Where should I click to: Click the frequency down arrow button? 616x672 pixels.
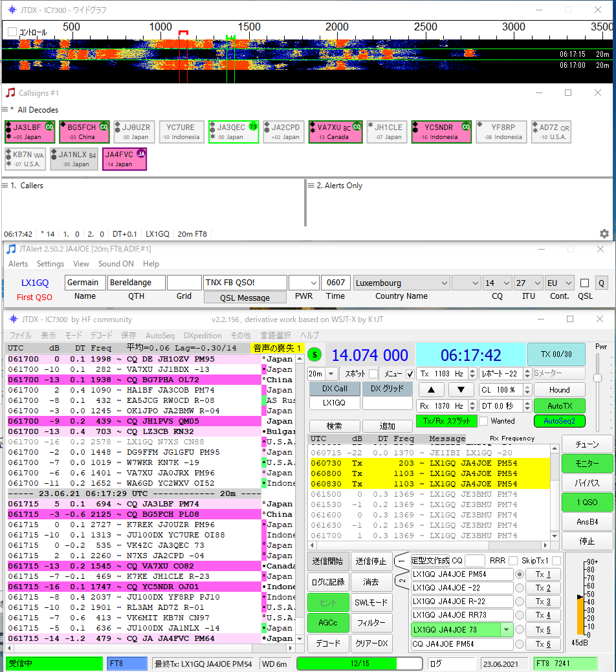461,389
